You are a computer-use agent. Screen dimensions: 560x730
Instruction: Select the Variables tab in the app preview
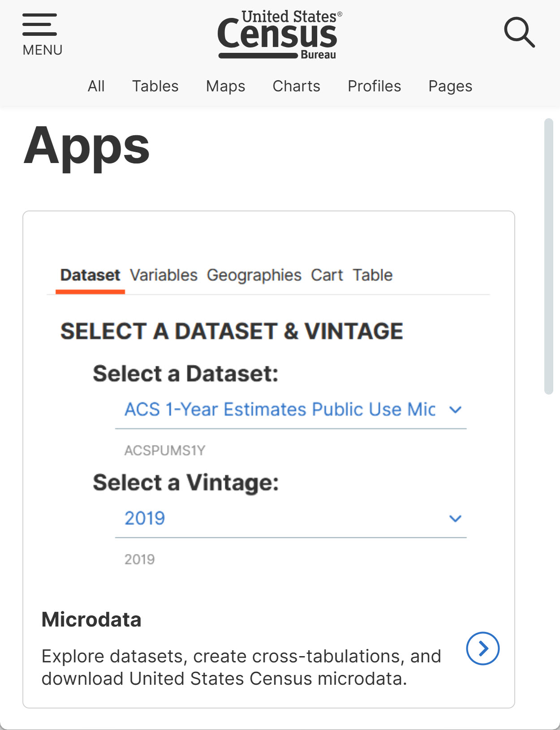click(x=164, y=275)
